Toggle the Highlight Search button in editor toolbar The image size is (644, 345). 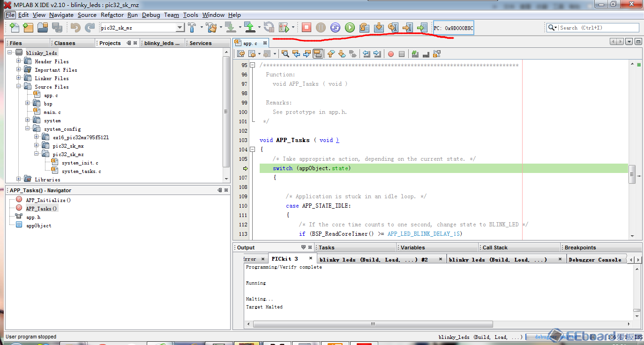[x=318, y=54]
